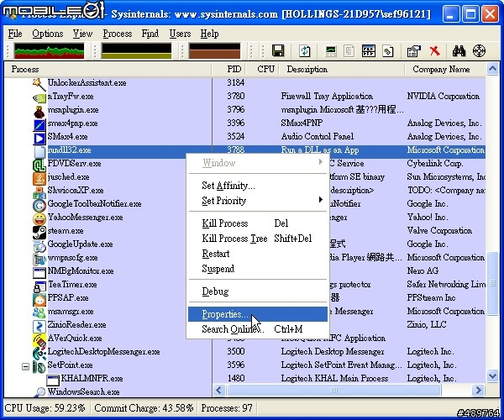Click the steam.exe icon

(39, 232)
